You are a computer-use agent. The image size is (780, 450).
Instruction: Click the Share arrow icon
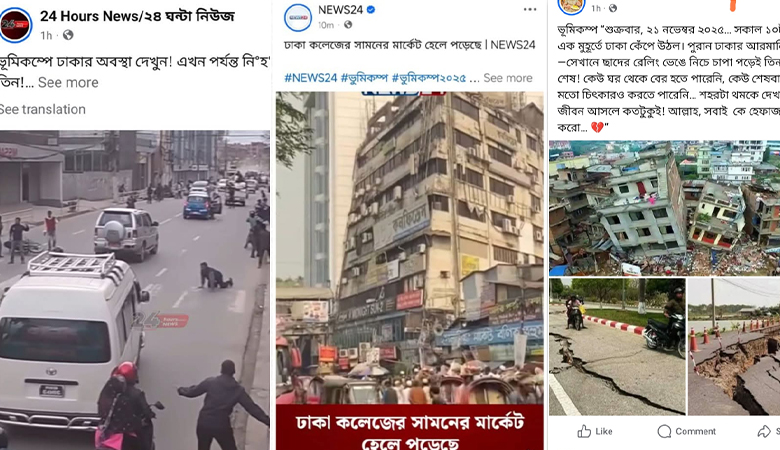click(764, 431)
